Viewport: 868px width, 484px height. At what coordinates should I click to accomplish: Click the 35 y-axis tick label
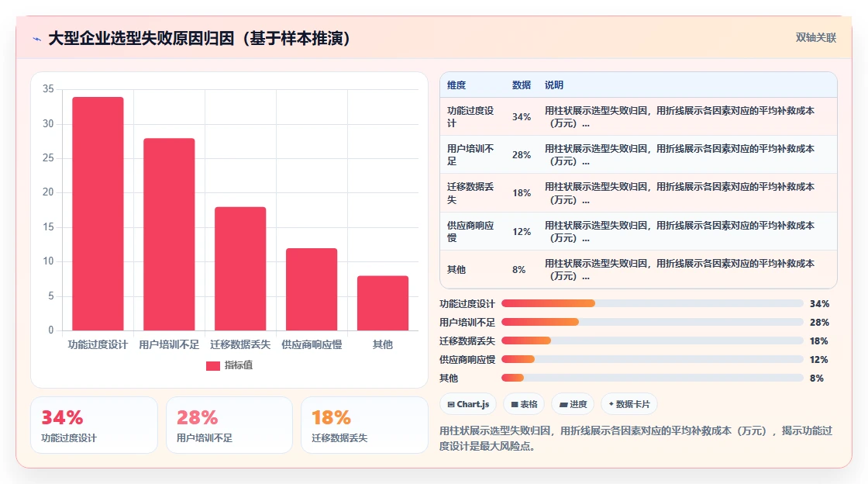click(49, 89)
